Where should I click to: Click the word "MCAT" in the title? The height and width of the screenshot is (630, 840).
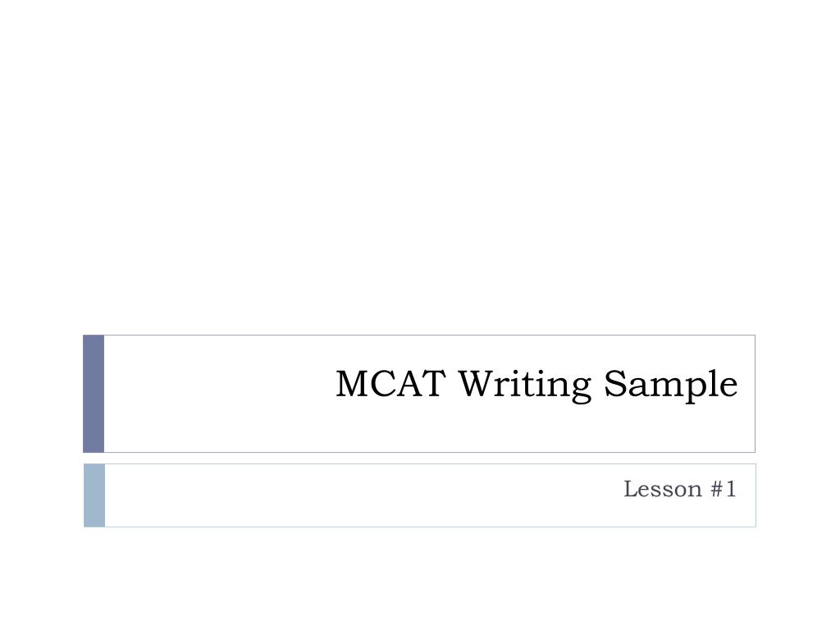click(390, 384)
